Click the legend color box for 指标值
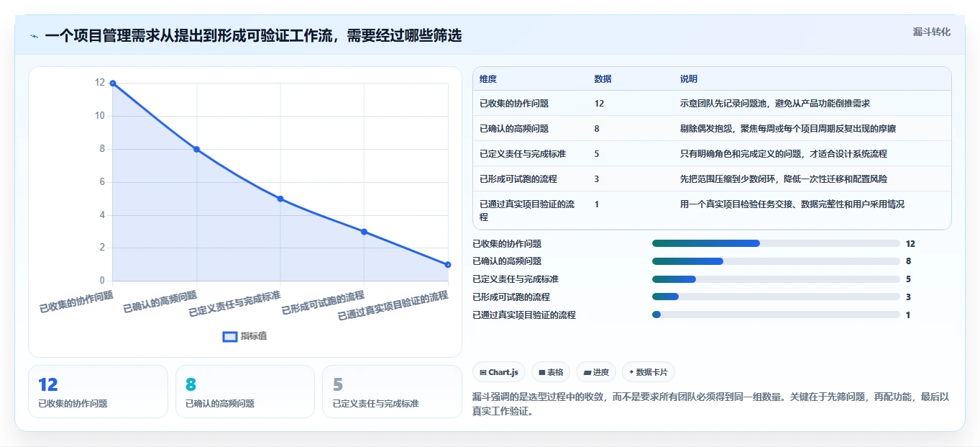The height and width of the screenshot is (447, 980). 229,336
